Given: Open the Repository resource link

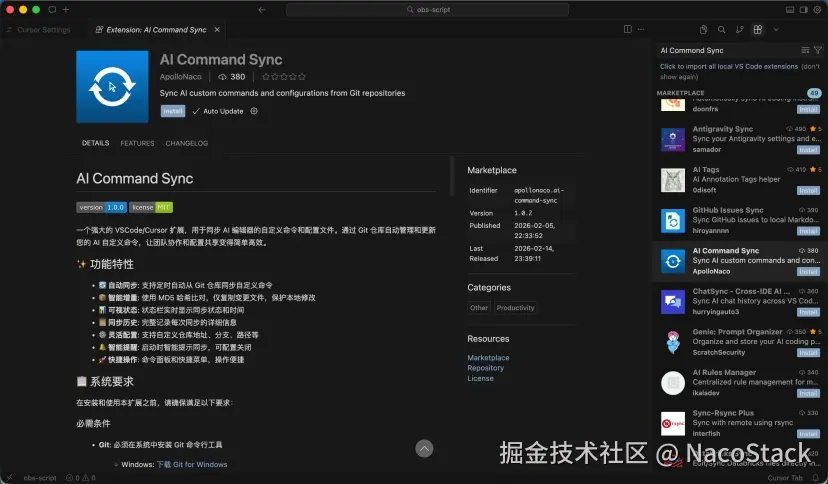Looking at the screenshot, I should (486, 368).
